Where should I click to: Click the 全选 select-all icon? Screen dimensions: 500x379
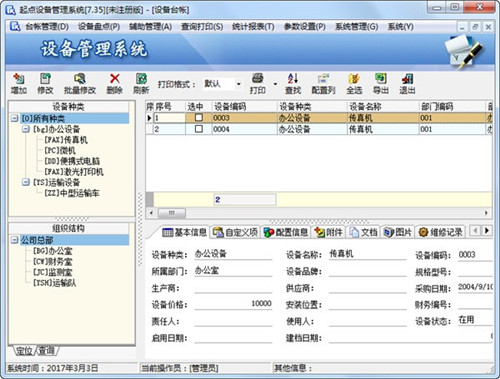(x=354, y=84)
